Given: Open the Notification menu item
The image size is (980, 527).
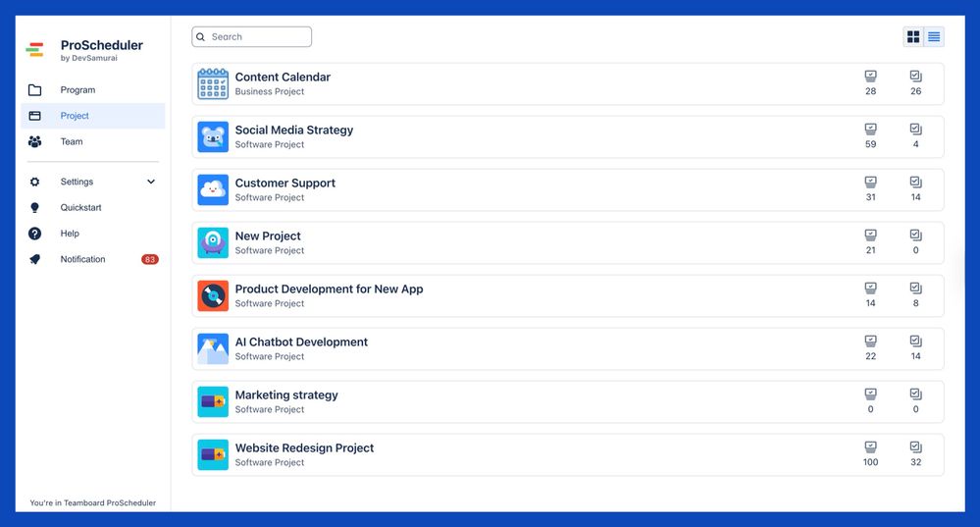Looking at the screenshot, I should (x=93, y=259).
